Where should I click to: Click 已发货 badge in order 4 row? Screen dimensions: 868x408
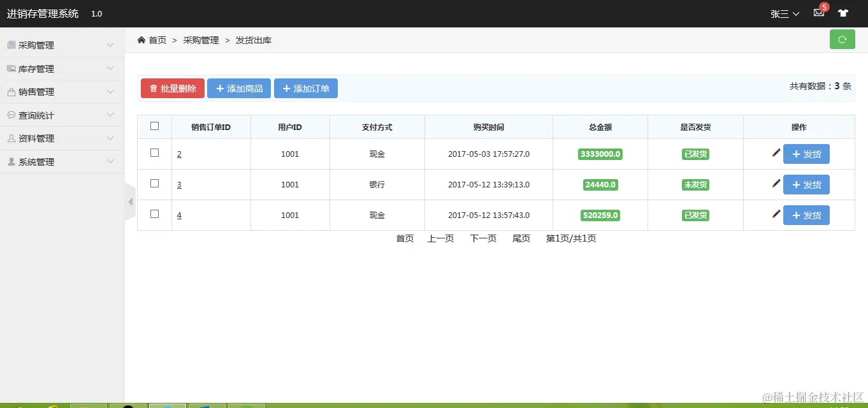[x=695, y=215]
